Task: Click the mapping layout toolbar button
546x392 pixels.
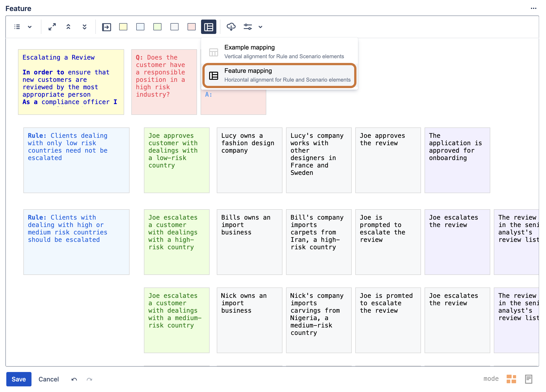Action: 208,27
